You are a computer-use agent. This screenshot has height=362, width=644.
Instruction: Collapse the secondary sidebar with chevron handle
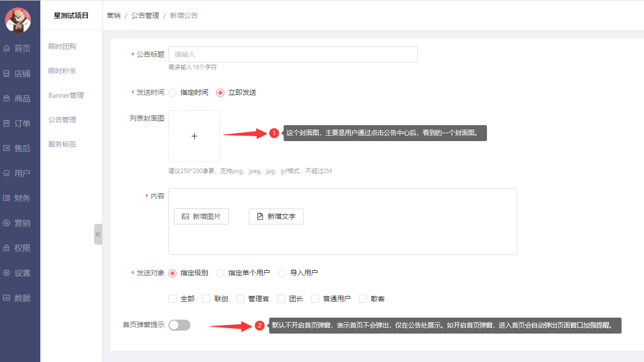pos(98,234)
